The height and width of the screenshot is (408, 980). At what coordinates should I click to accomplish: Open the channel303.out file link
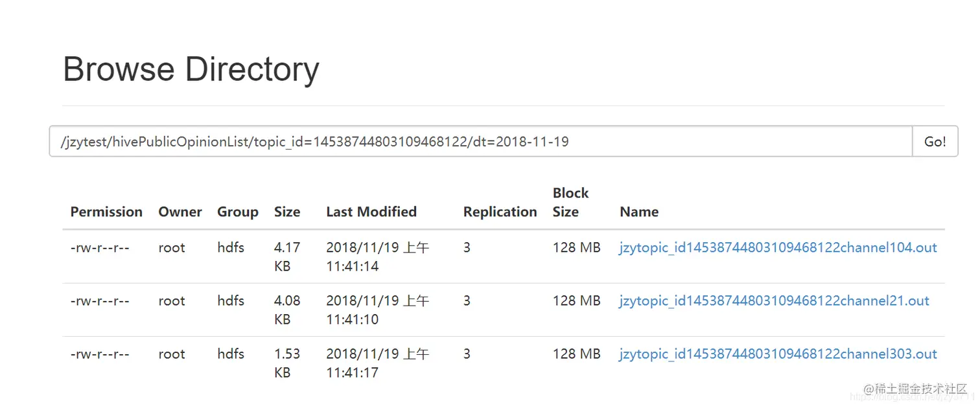(x=778, y=354)
